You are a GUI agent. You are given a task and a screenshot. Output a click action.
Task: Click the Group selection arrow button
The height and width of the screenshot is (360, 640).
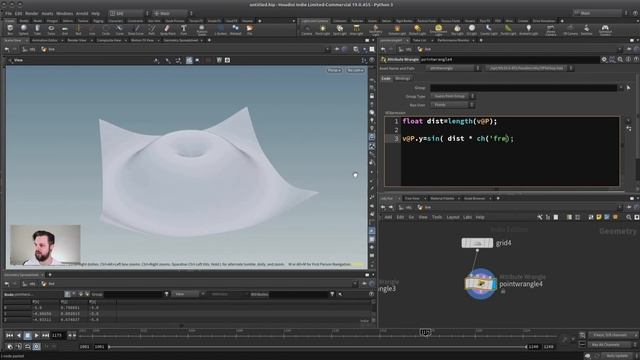coord(629,88)
